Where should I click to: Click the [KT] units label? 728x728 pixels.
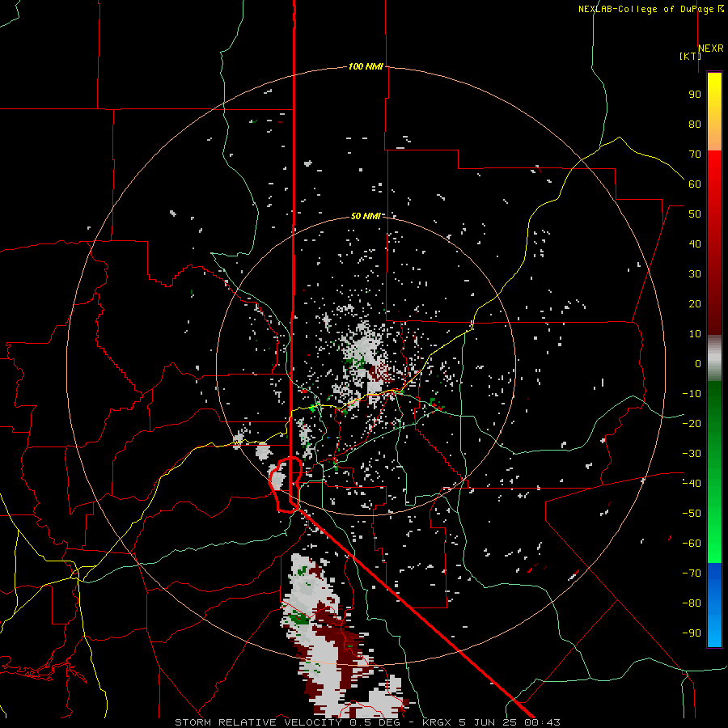point(690,56)
